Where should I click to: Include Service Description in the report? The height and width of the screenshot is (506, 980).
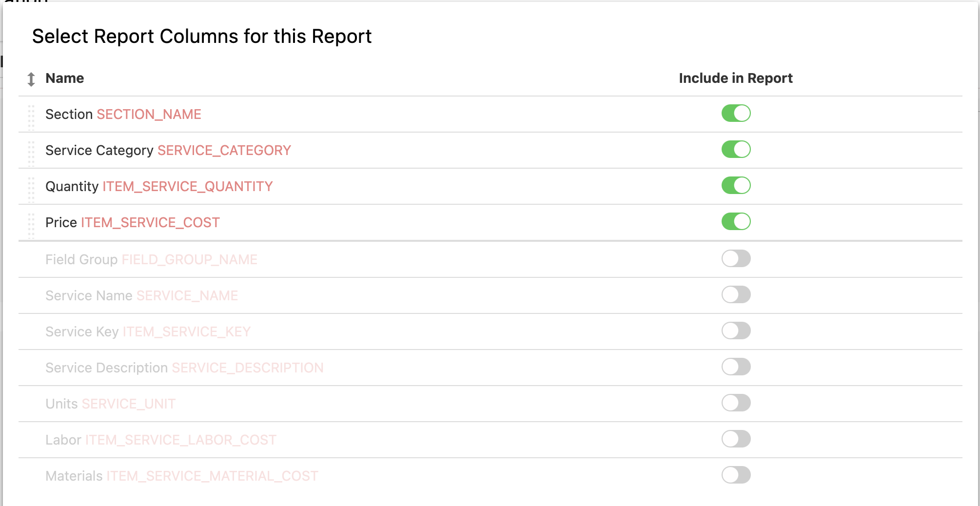coord(736,367)
